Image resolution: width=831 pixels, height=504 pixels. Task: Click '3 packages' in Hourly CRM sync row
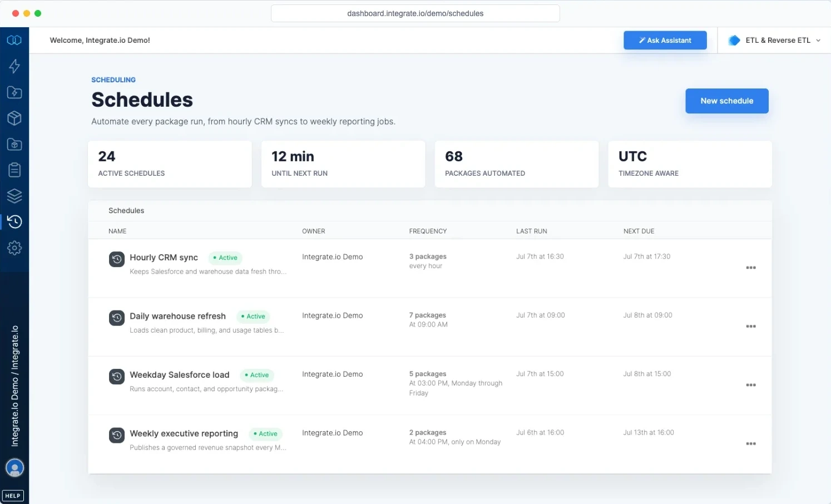pyautogui.click(x=428, y=256)
